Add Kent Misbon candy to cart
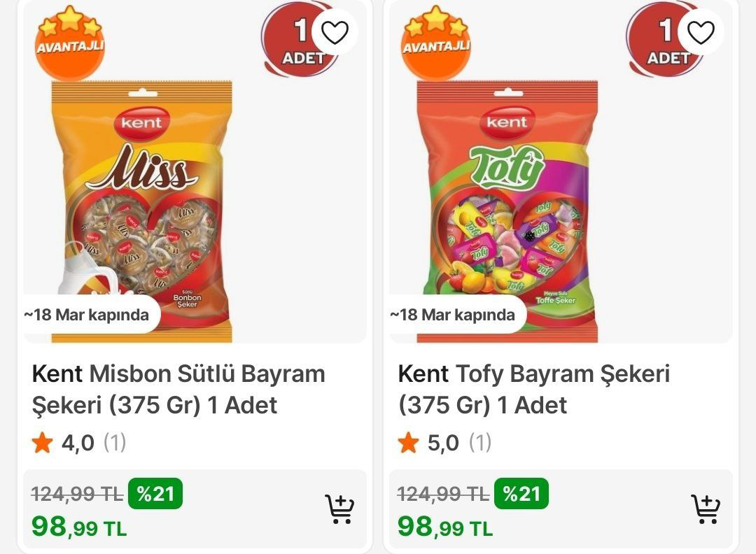 tap(339, 509)
